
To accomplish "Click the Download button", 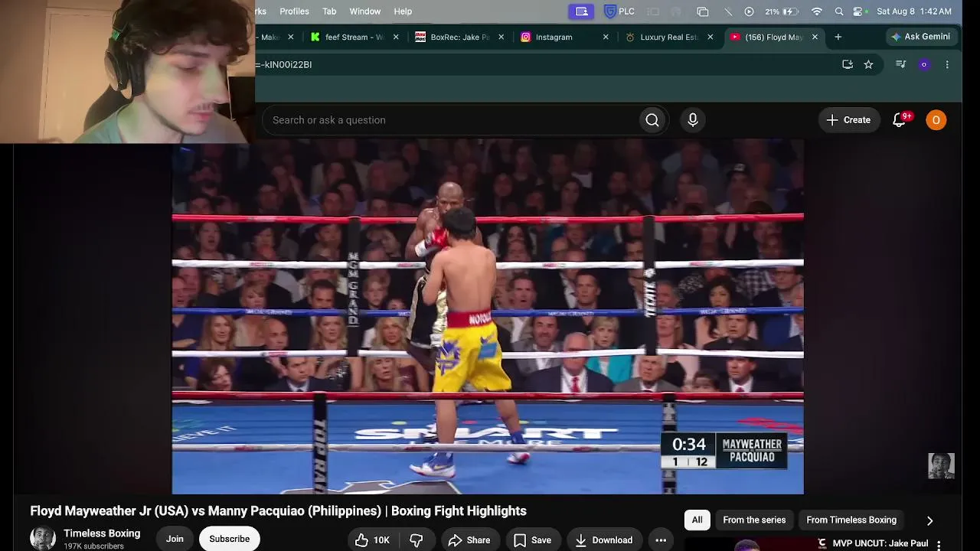I will pyautogui.click(x=604, y=540).
